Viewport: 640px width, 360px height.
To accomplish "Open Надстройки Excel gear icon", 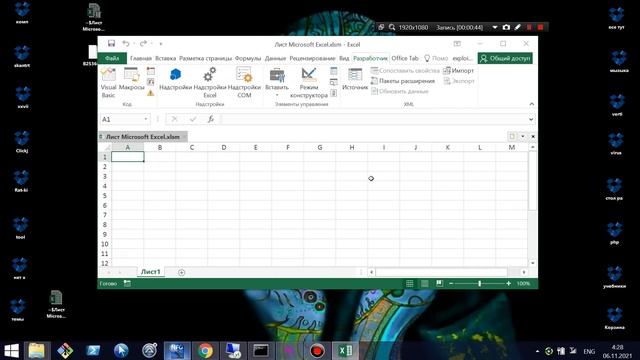I will point(210,83).
